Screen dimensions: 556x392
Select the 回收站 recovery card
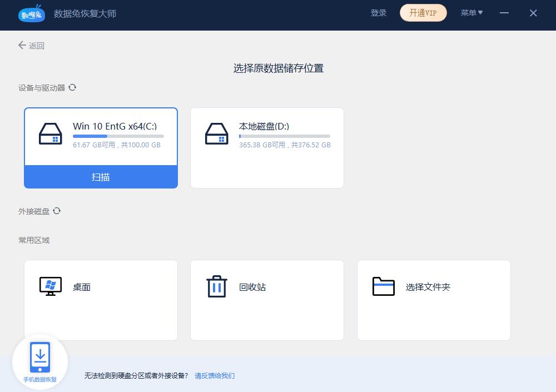tap(267, 300)
